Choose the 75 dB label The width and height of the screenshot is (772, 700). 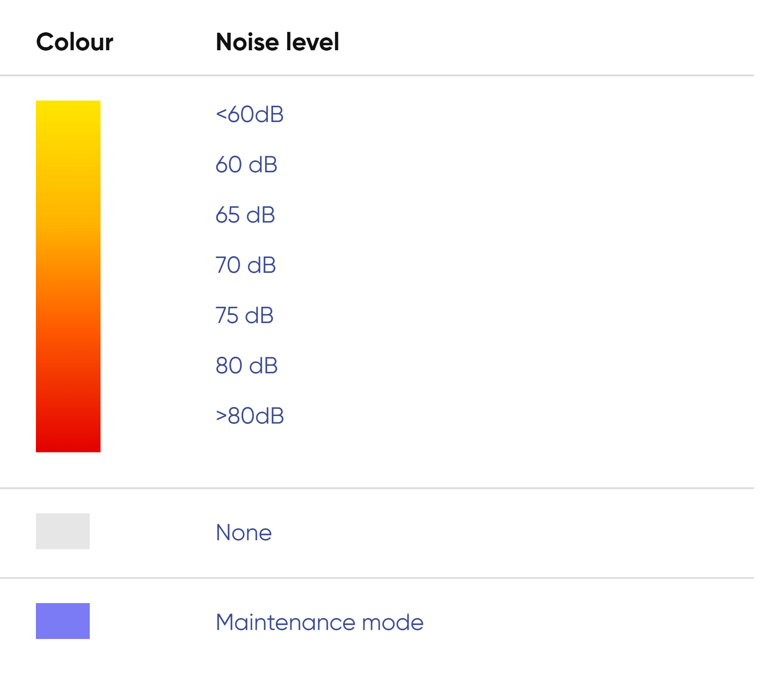pyautogui.click(x=245, y=315)
